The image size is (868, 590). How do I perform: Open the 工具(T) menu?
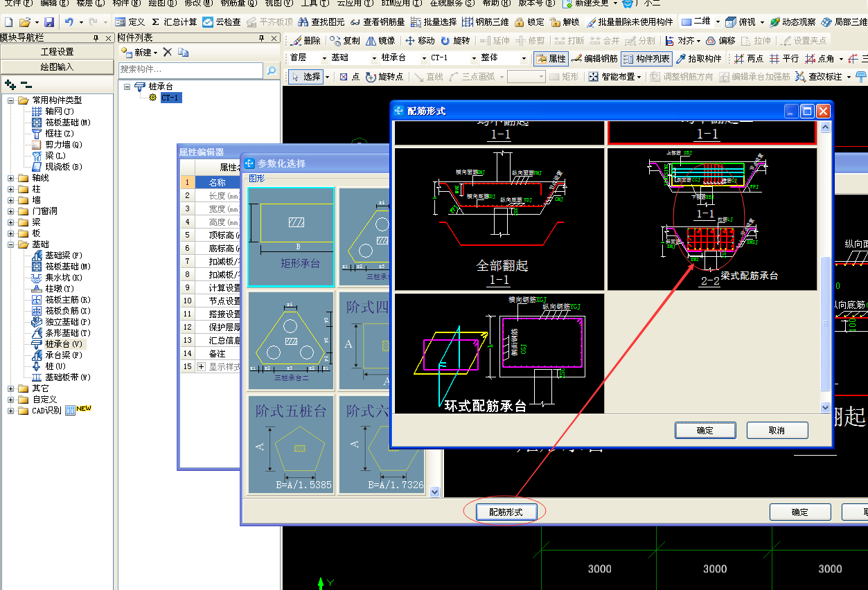315,3
